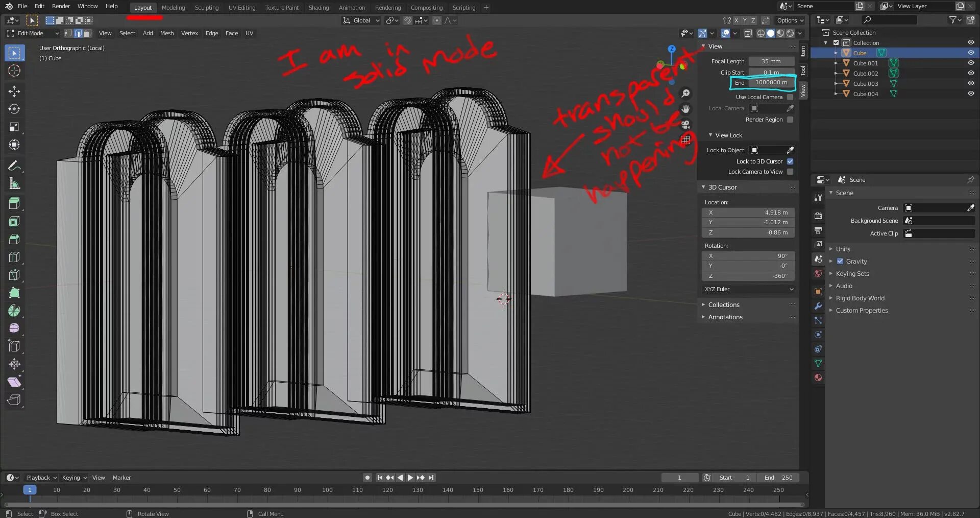Select the Bevel tool
Viewport: 980px width, 518px height.
pos(14,239)
